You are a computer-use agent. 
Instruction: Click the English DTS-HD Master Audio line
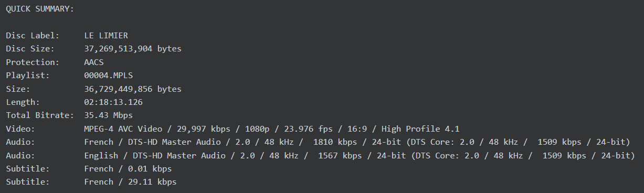tap(360, 155)
